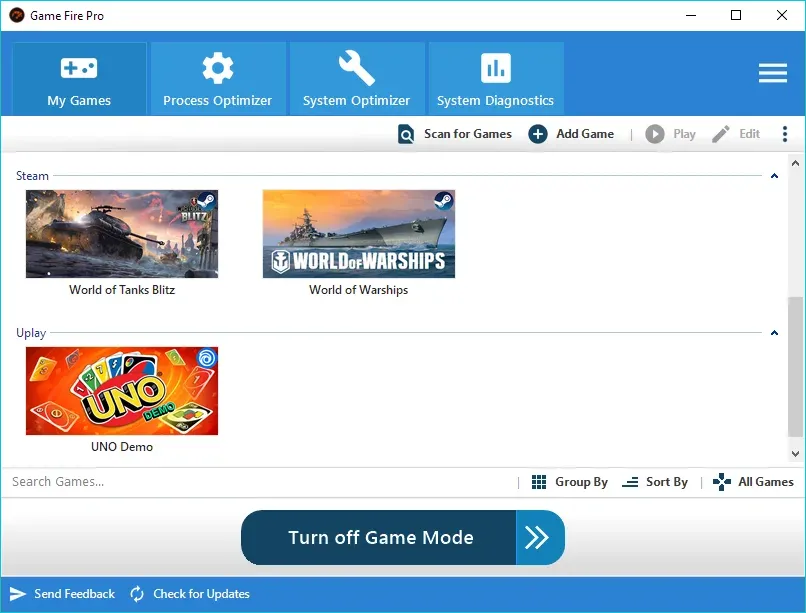
Task: Click the Send Feedback icon
Action: pyautogui.click(x=18, y=594)
